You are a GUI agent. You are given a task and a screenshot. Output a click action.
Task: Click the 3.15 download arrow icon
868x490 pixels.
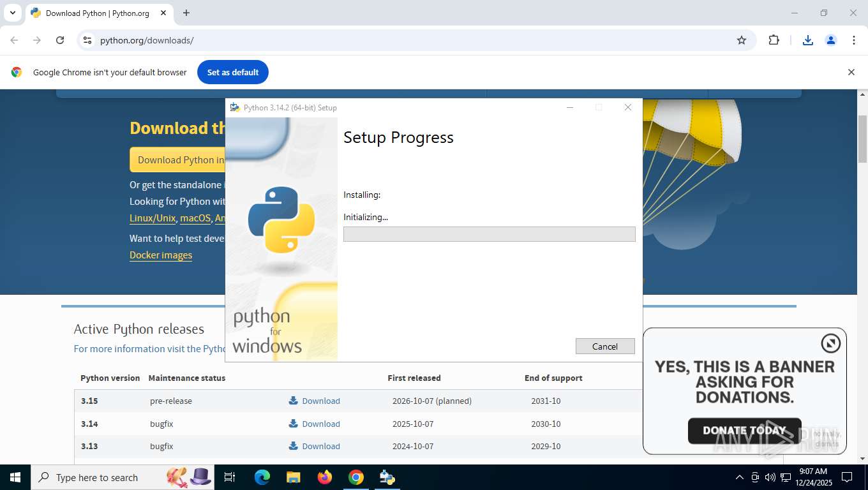294,401
